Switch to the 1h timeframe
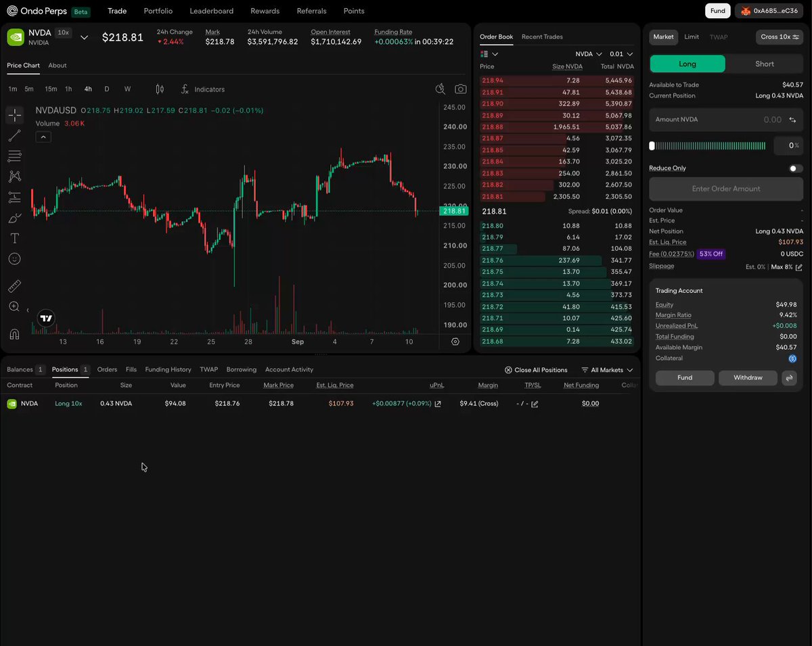This screenshot has width=812, height=646. tap(68, 89)
